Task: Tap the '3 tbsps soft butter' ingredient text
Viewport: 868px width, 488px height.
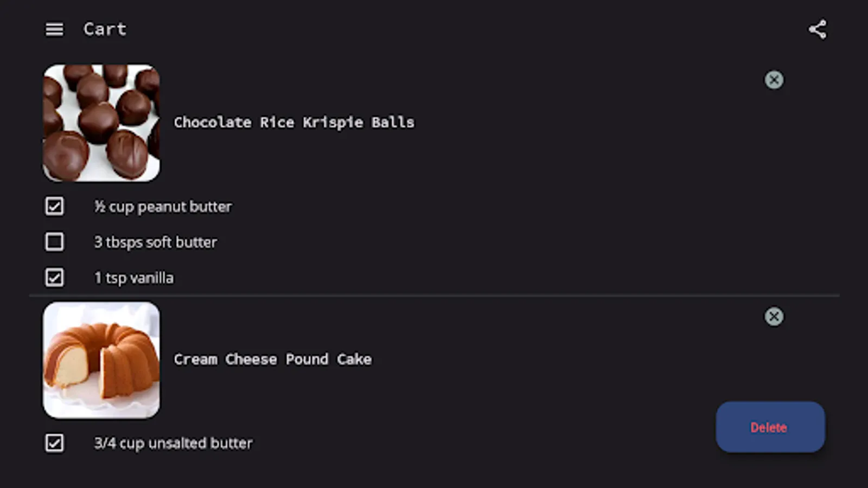Action: pyautogui.click(x=156, y=242)
